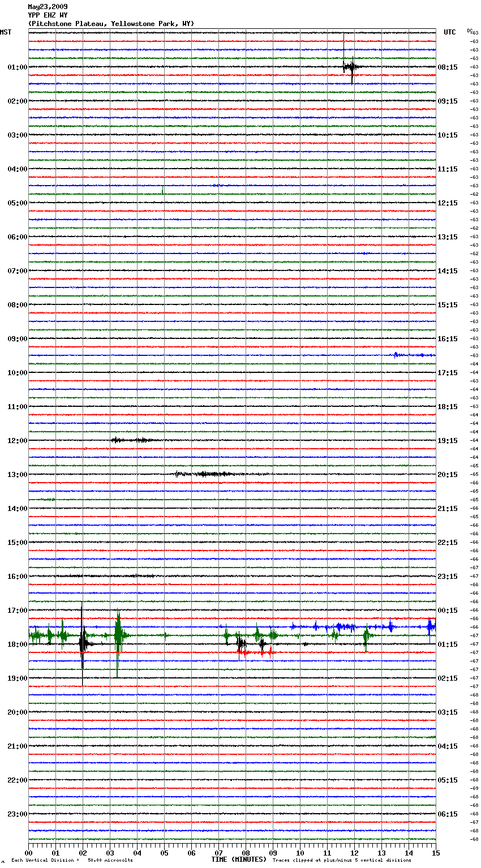The width and height of the screenshot is (481, 868).
Task: Click the 06:15 UTC time label
Action: 448,814
